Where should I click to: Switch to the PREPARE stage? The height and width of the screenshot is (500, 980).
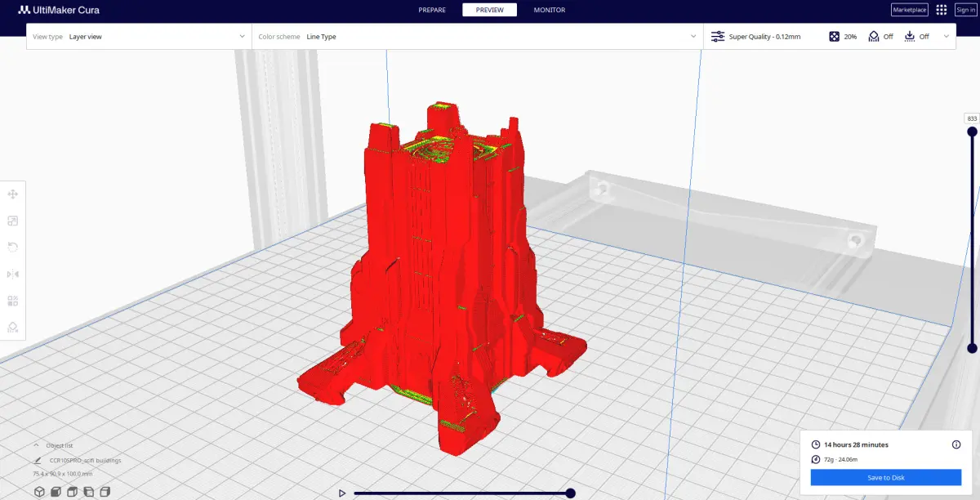point(432,10)
